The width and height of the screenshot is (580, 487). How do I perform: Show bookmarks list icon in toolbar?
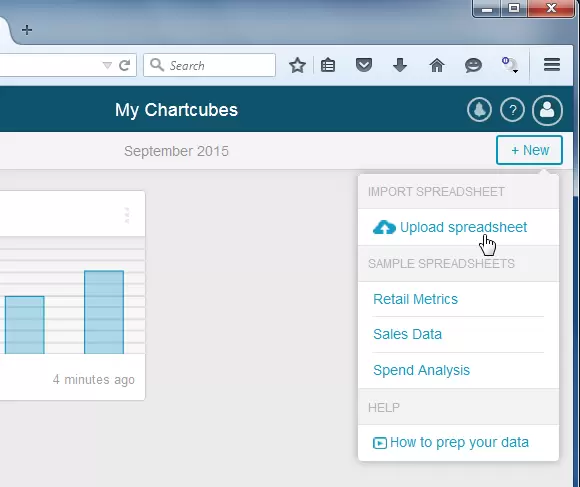[x=328, y=65]
